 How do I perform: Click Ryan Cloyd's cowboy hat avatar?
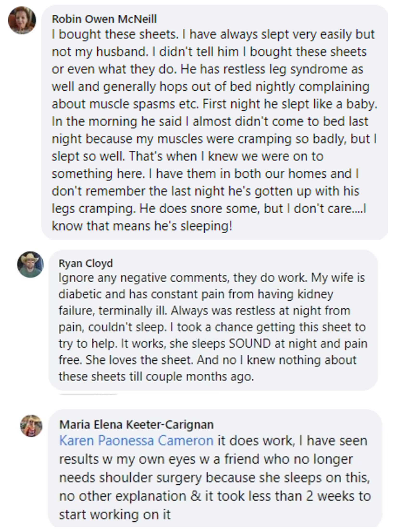point(31,265)
